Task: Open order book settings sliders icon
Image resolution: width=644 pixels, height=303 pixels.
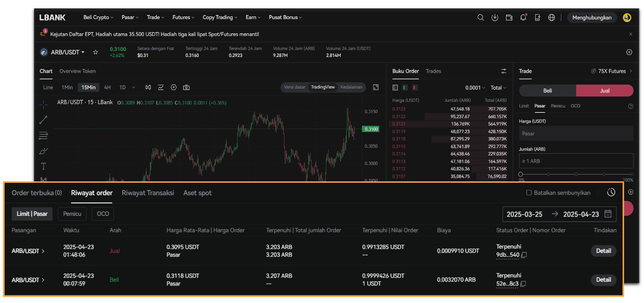Action: click(x=504, y=71)
